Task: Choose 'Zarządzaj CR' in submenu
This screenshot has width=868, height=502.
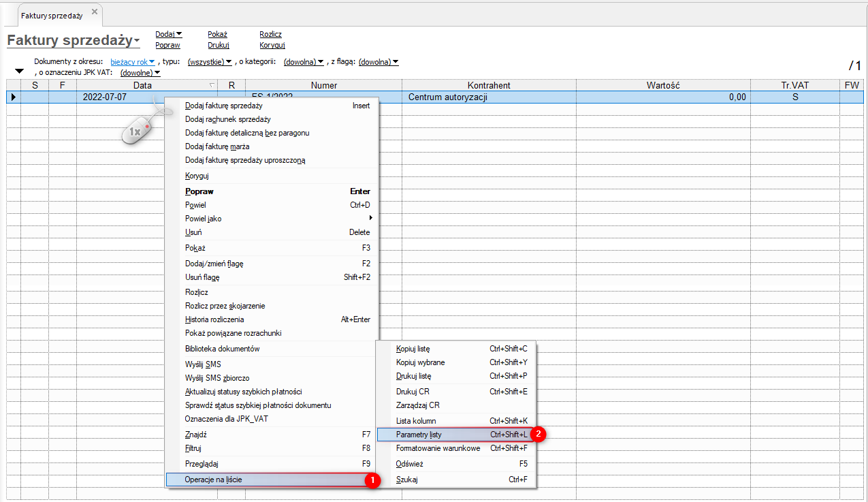Action: click(x=456, y=405)
